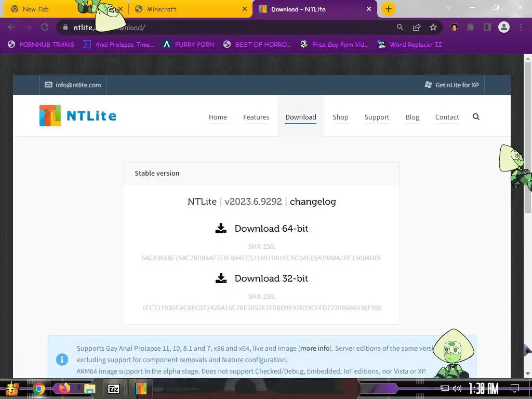Click the blue info circle icon
Screen dimensions: 532x399
[62, 360]
